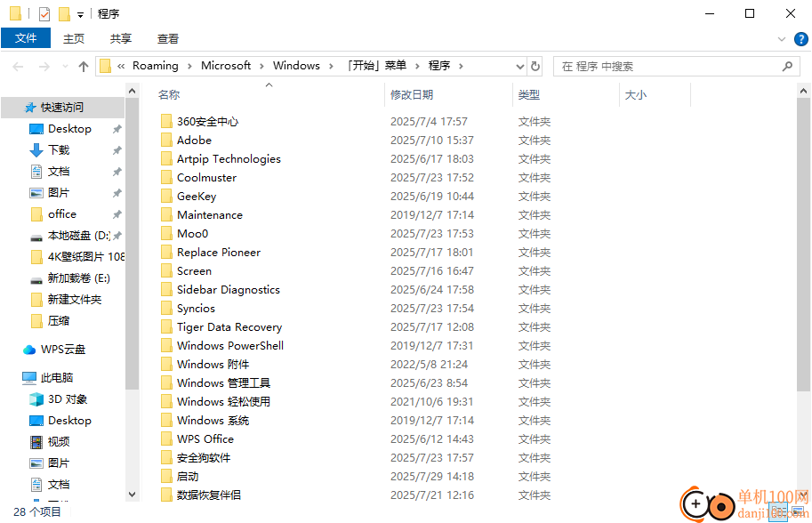This screenshot has width=812, height=523.
Task: Select Windows 轻松使用 folder
Action: tap(223, 402)
